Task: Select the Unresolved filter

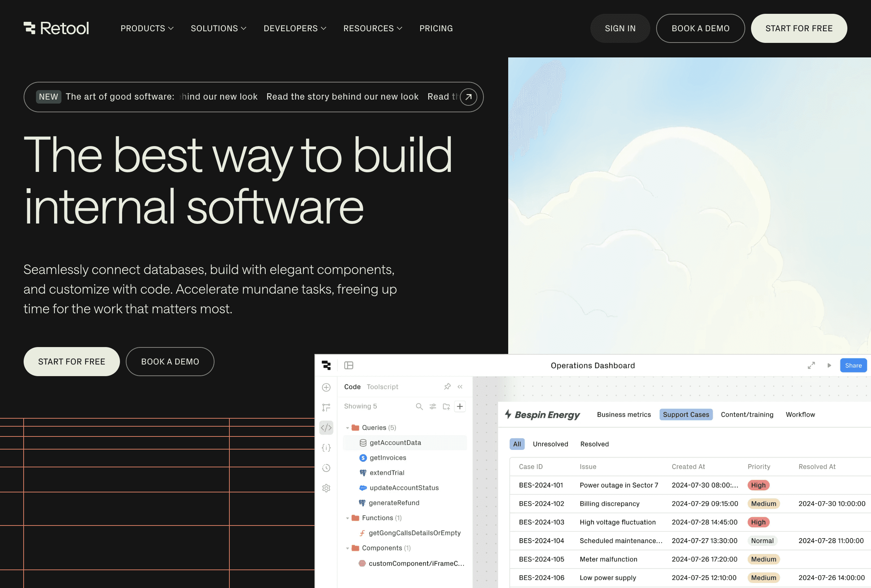Action: [x=550, y=444]
